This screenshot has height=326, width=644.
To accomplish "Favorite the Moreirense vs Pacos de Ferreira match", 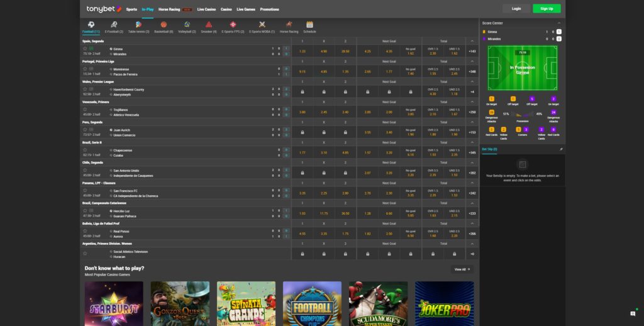I will click(85, 69).
